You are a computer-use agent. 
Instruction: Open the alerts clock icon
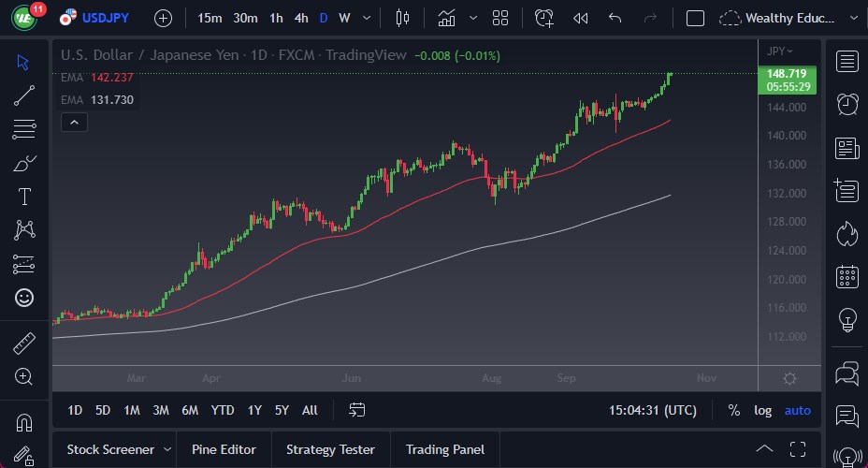click(847, 104)
